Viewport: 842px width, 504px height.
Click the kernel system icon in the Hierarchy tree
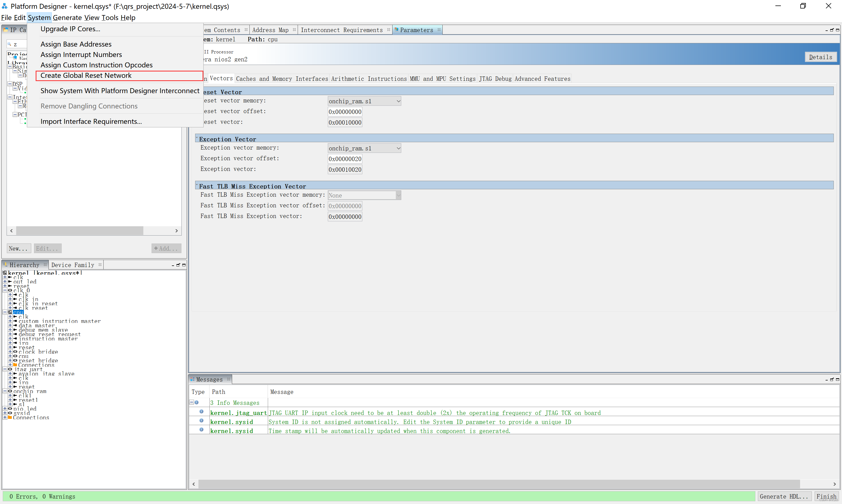click(5, 273)
